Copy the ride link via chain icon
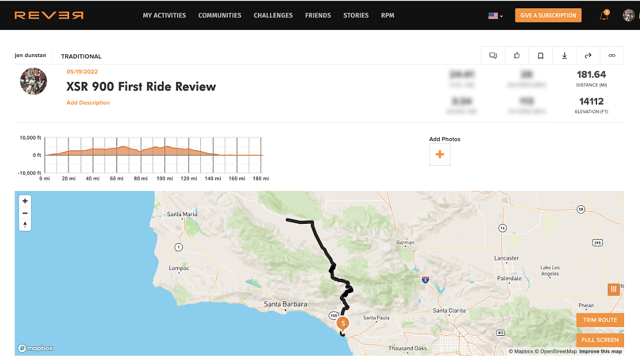The height and width of the screenshot is (364, 640). pyautogui.click(x=612, y=56)
